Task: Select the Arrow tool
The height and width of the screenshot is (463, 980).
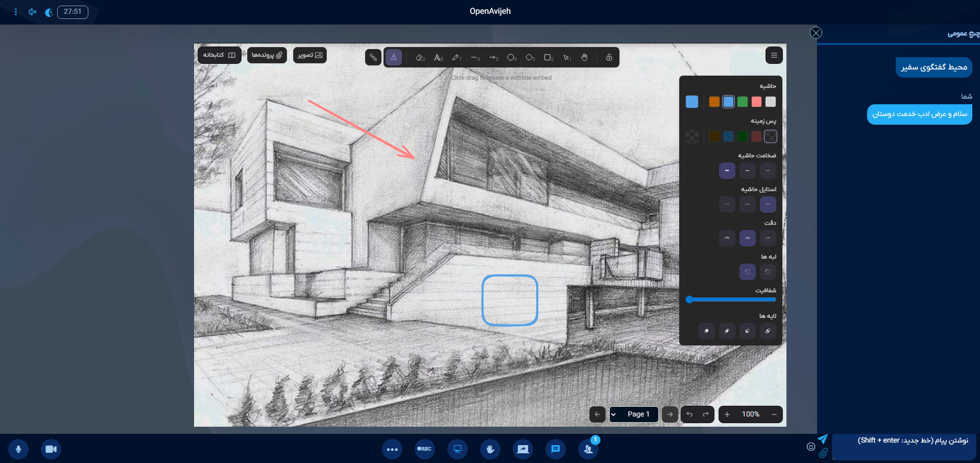Action: tap(493, 57)
